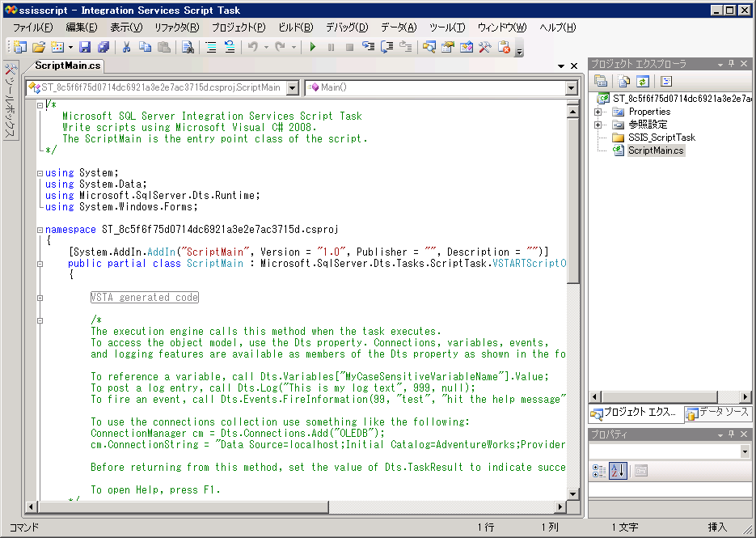Image resolution: width=756 pixels, height=538 pixels.
Task: Collapse the using directives region
Action: click(x=40, y=173)
